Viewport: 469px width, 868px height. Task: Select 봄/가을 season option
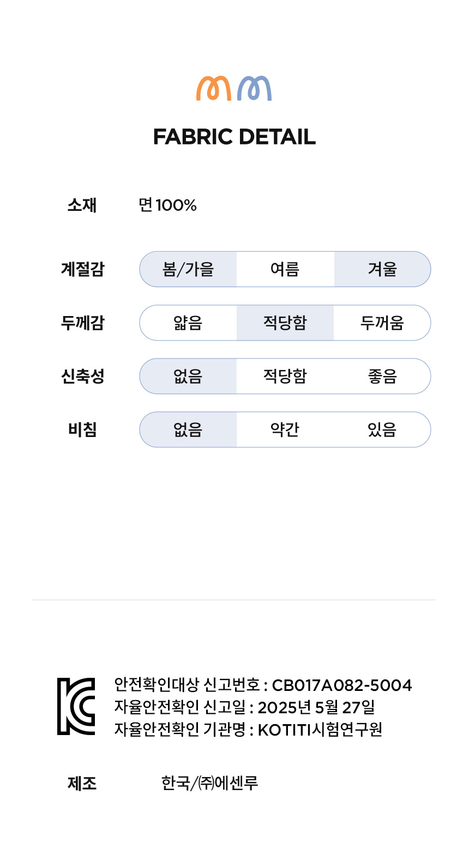click(x=188, y=269)
